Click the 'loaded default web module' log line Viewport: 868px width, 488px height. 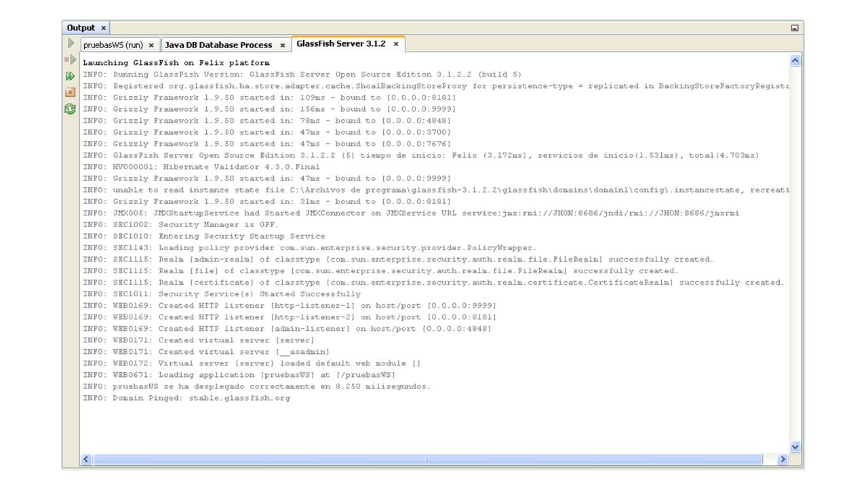(x=252, y=363)
